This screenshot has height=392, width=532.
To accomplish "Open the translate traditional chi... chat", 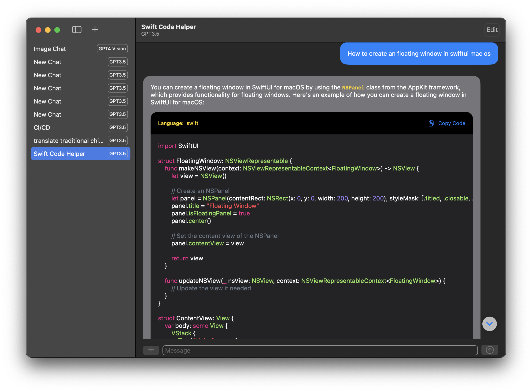I will [81, 141].
